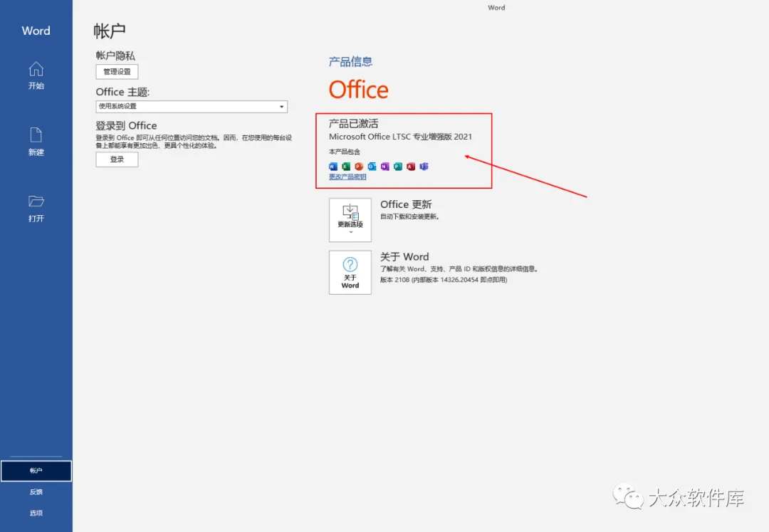Click the 自动下载和安装更新 description text
This screenshot has height=532, width=769.
pyautogui.click(x=409, y=217)
